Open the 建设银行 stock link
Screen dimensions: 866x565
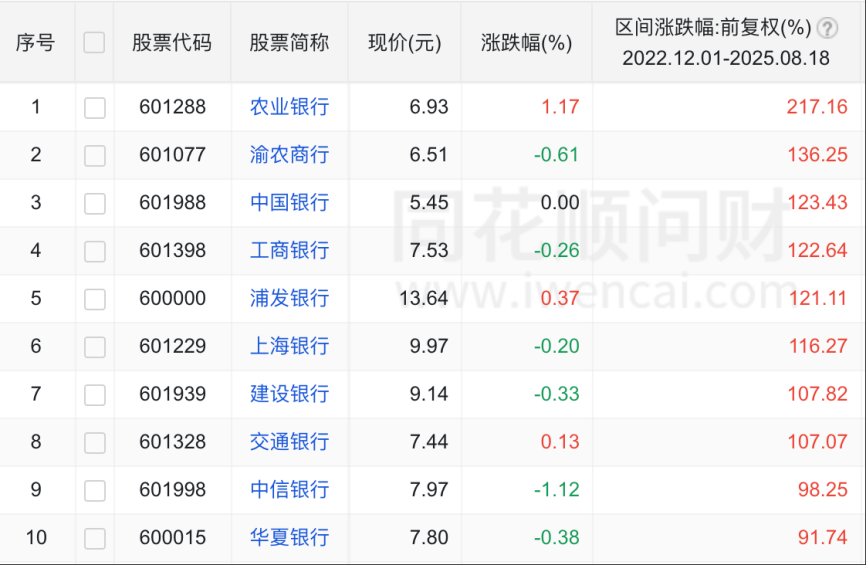click(289, 394)
